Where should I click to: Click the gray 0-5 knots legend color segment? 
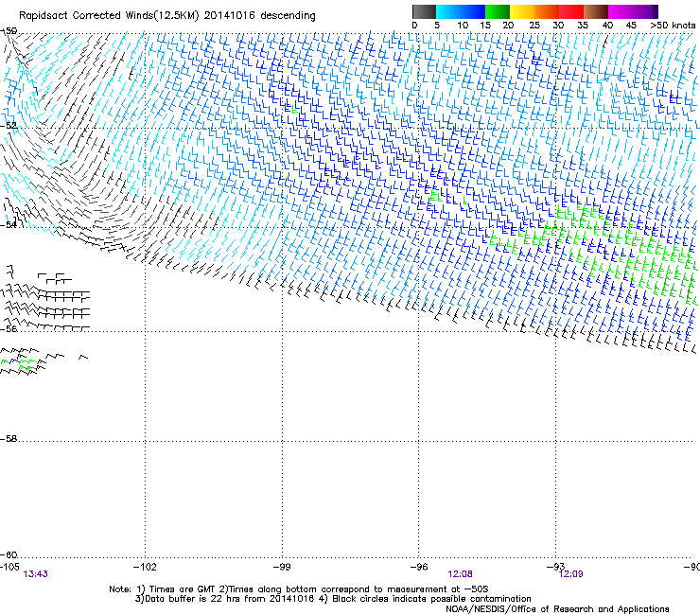(424, 11)
